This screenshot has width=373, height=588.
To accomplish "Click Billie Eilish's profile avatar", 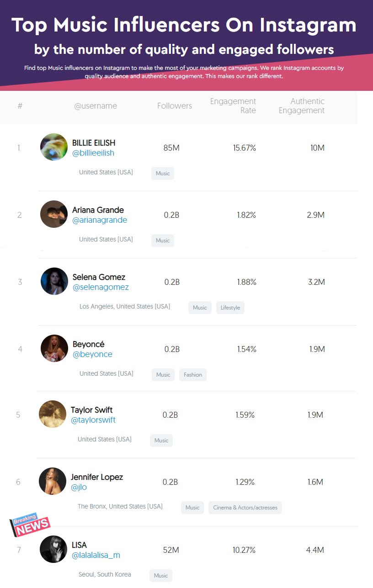I will click(54, 147).
